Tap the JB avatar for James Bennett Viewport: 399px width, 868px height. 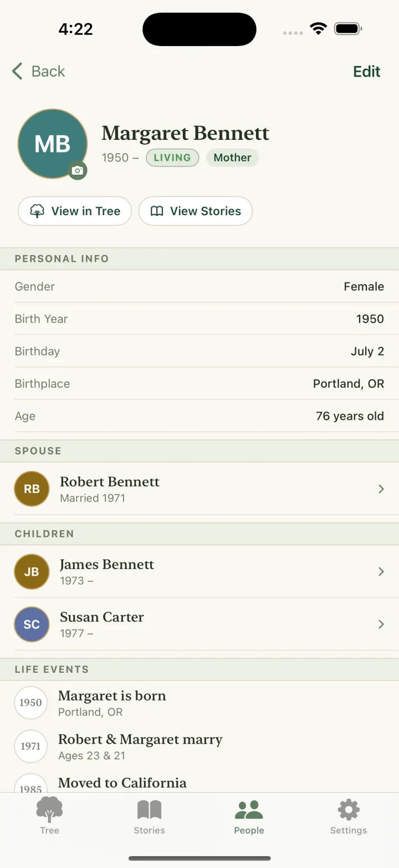32,571
